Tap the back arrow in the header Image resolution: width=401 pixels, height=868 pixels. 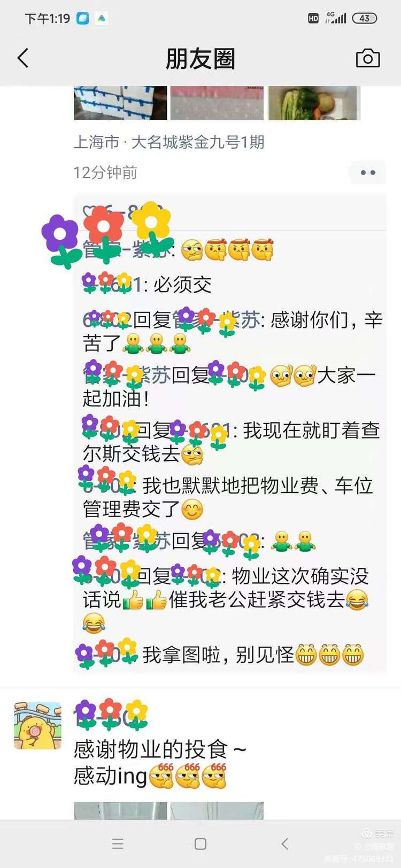click(23, 58)
